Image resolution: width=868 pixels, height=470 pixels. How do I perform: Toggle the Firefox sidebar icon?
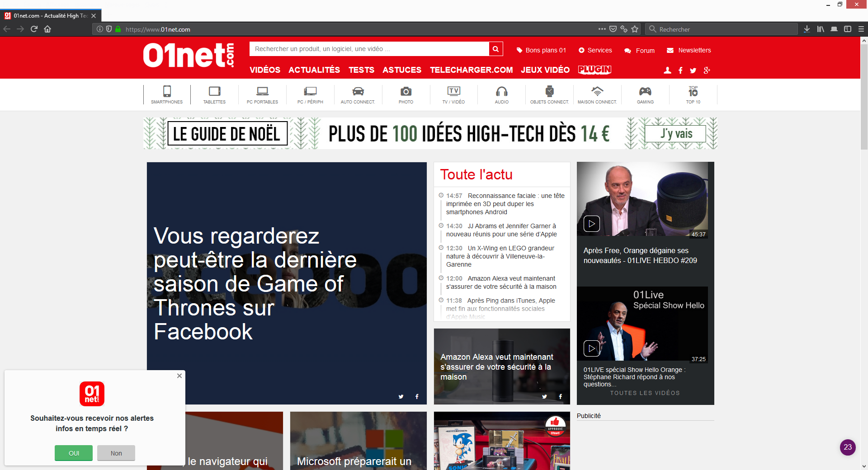(x=848, y=29)
